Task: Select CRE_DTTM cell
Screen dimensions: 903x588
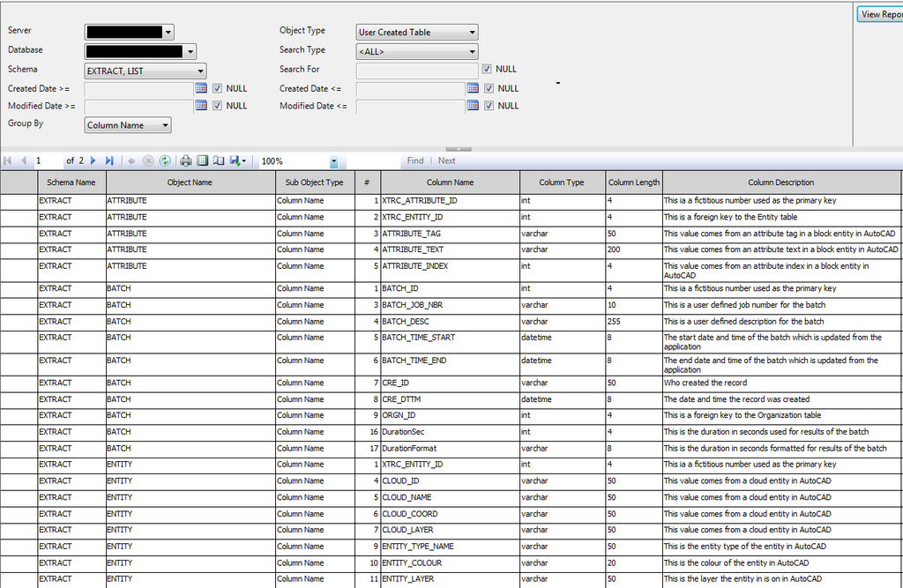Action: click(x=450, y=399)
